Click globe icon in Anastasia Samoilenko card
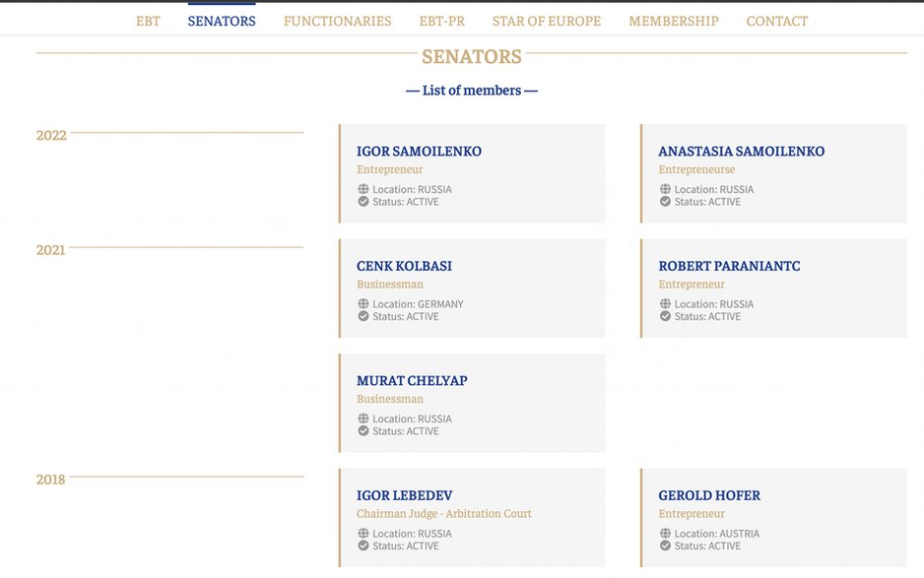Image resolution: width=924 pixels, height=578 pixels. click(665, 189)
